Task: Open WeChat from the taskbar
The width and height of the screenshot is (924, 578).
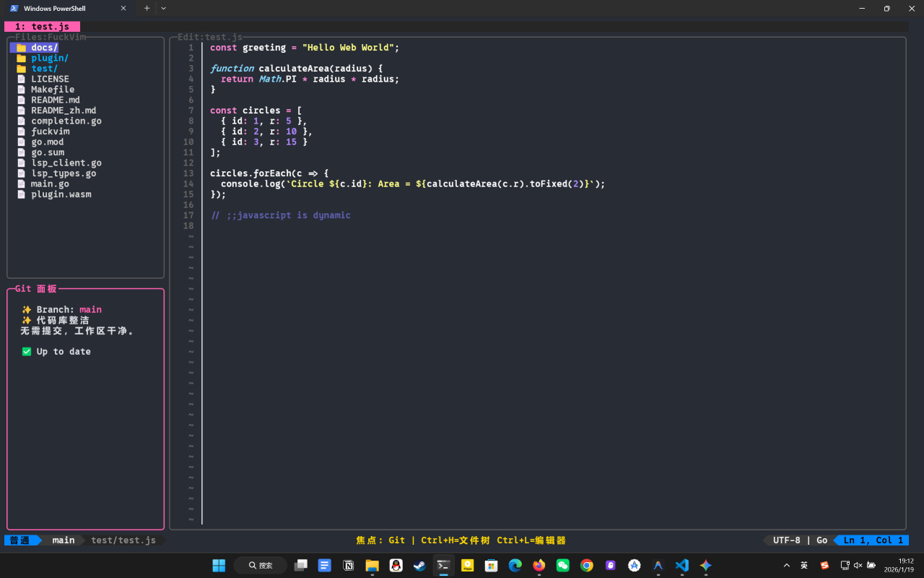Action: 563,565
